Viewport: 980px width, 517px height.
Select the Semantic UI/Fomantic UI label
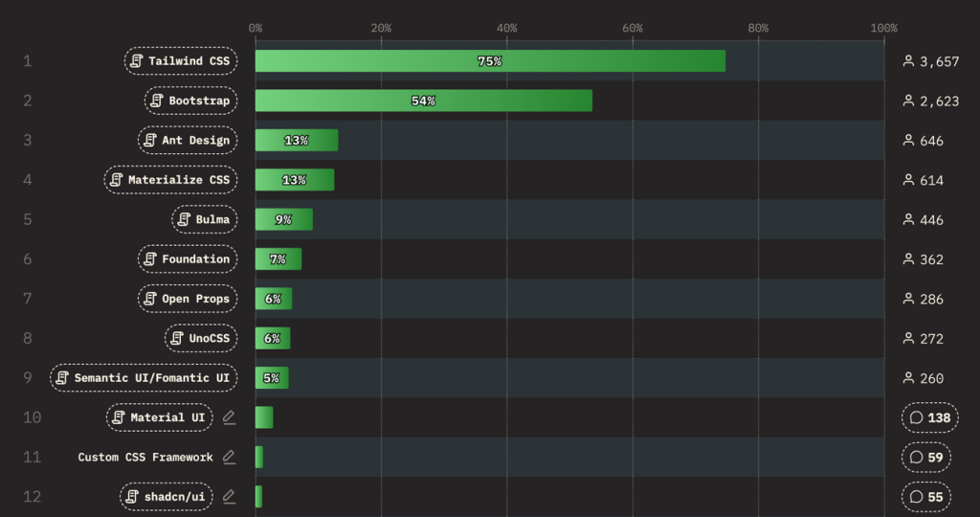click(144, 377)
